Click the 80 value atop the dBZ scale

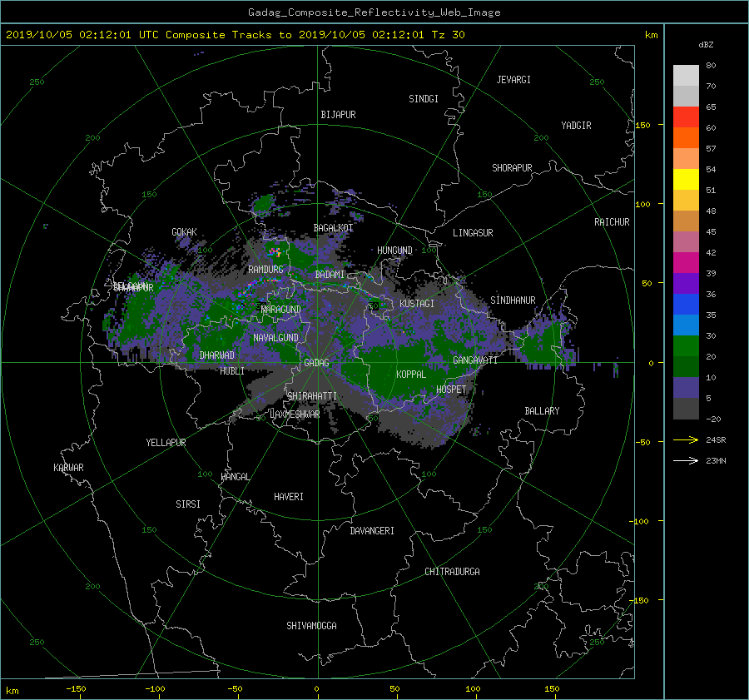(711, 66)
